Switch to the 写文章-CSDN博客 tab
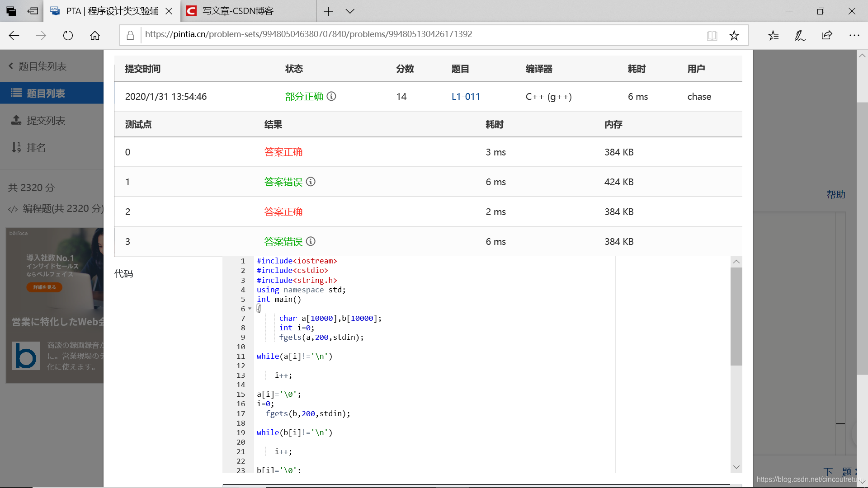The width and height of the screenshot is (868, 488). (238, 11)
